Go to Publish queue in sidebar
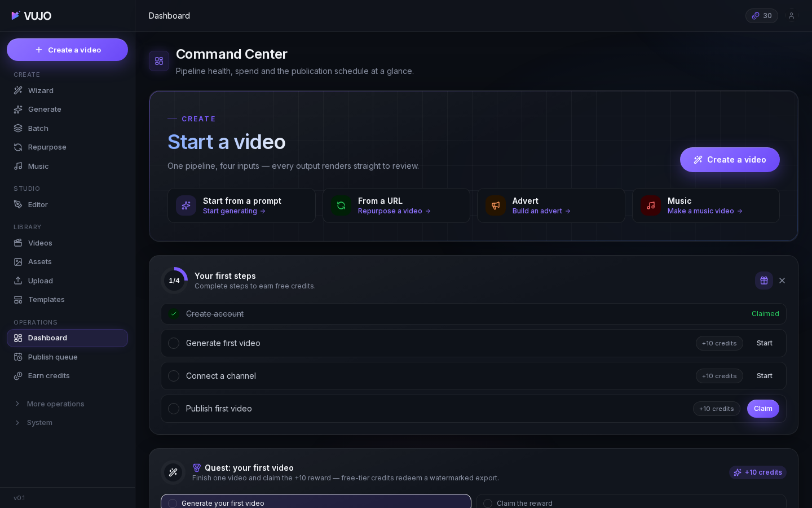812x508 pixels. (67, 357)
